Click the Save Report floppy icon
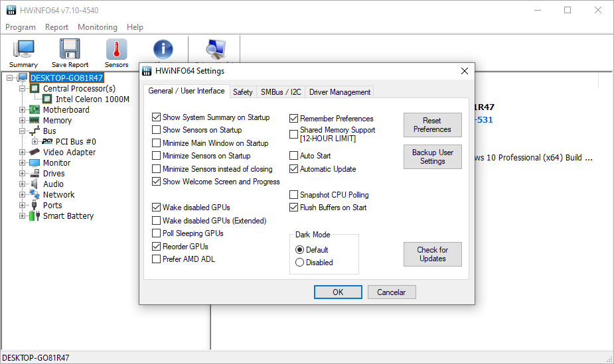This screenshot has width=614, height=364. click(70, 49)
